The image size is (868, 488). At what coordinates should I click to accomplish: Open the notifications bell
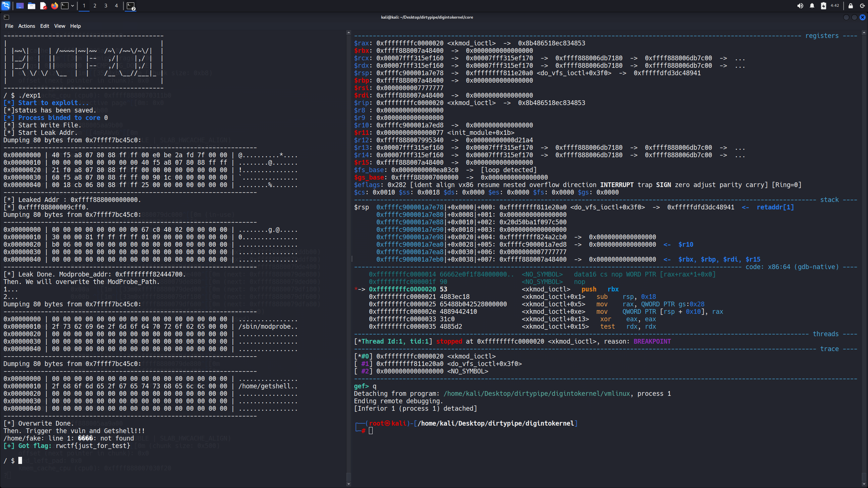point(812,6)
